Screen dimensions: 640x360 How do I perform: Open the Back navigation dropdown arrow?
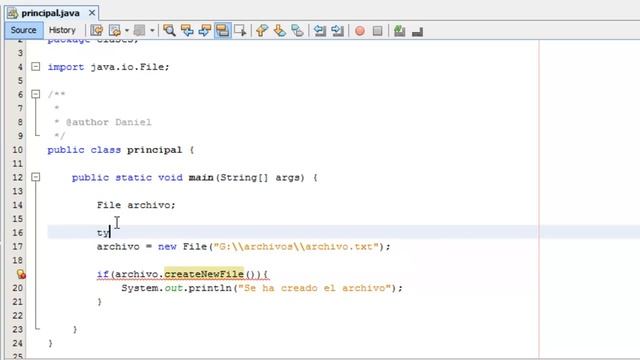click(x=127, y=31)
